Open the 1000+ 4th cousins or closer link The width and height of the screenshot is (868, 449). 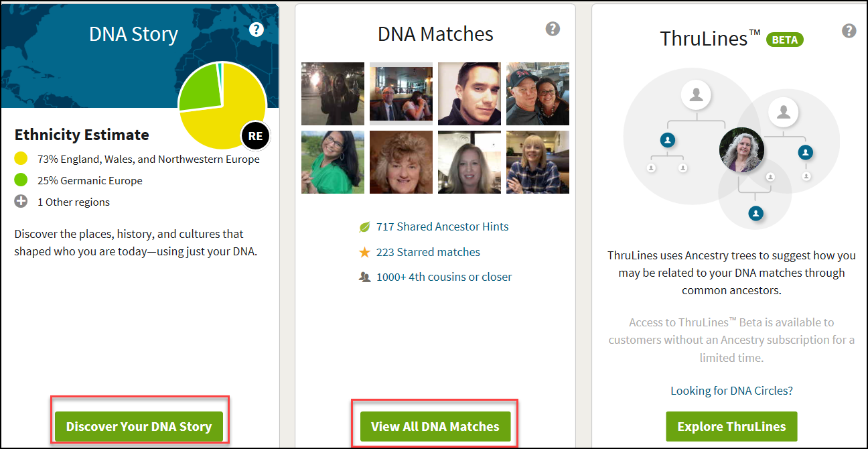pyautogui.click(x=443, y=277)
